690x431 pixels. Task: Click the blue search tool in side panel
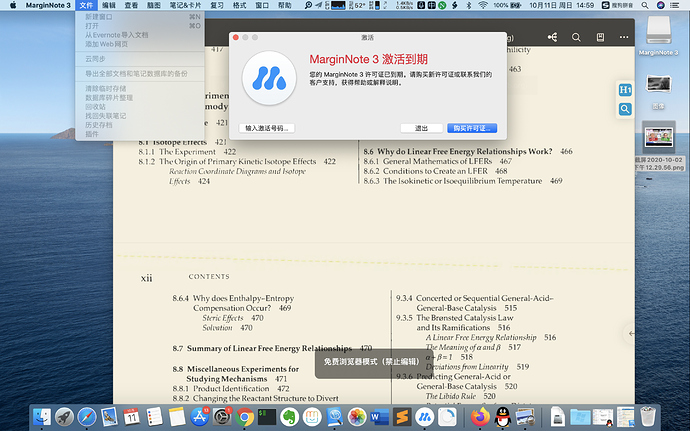click(625, 109)
